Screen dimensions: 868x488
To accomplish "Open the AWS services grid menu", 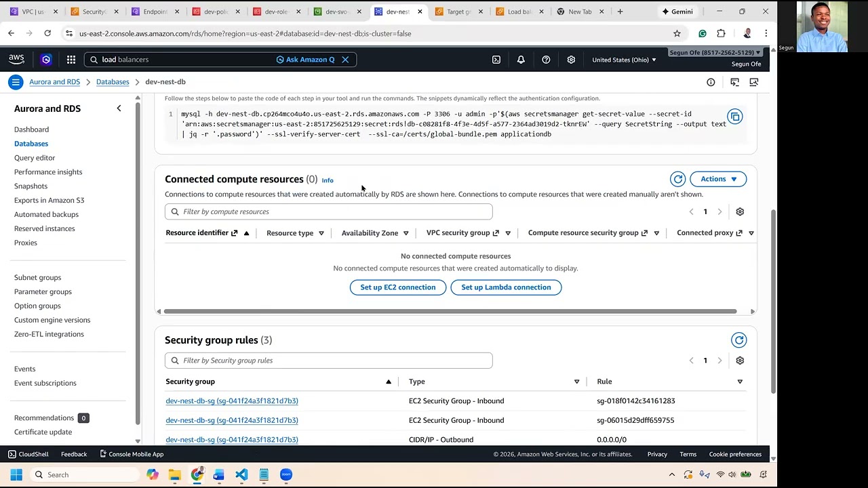I will click(x=71, y=60).
